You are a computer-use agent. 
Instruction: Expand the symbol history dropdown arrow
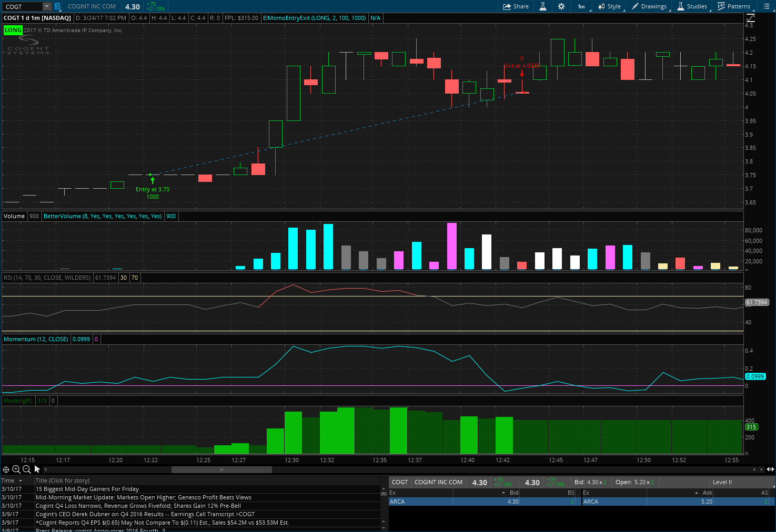click(x=47, y=6)
